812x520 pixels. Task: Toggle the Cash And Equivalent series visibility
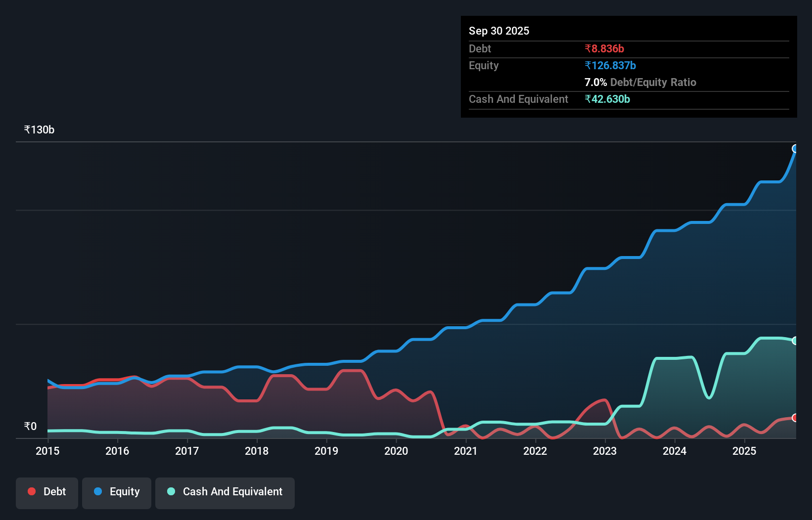coord(225,492)
